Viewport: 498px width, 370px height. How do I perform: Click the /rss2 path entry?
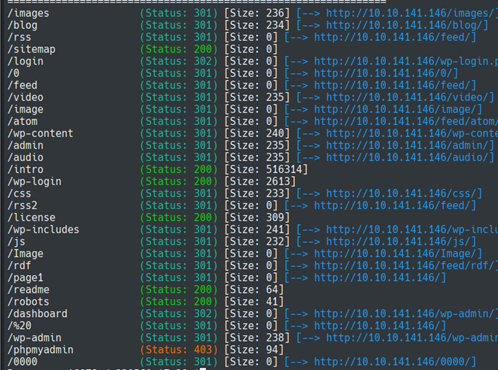[x=22, y=205]
